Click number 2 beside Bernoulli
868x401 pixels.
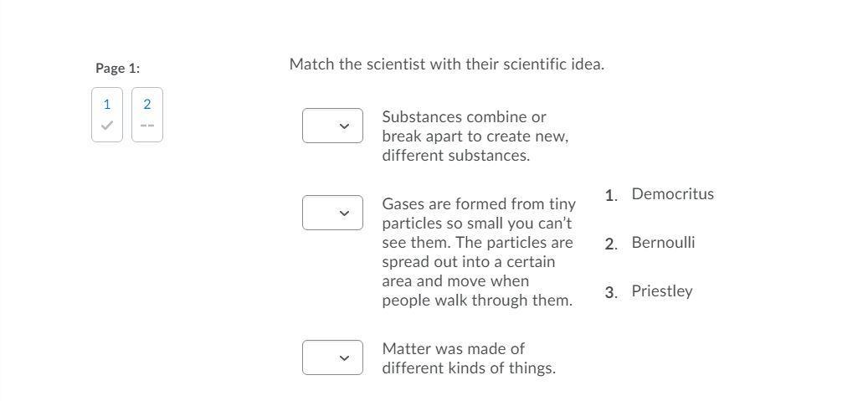click(610, 244)
